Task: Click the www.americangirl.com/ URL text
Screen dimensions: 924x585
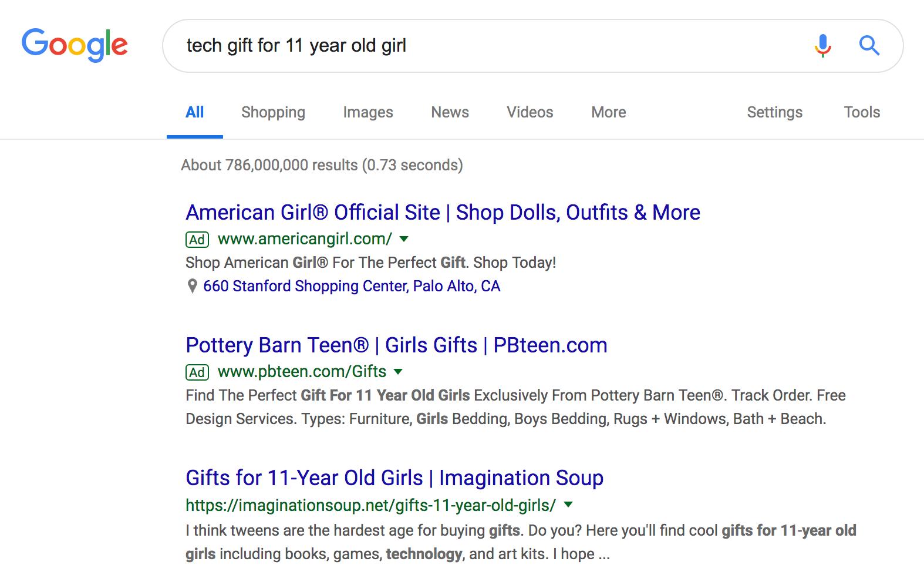Action: click(305, 239)
